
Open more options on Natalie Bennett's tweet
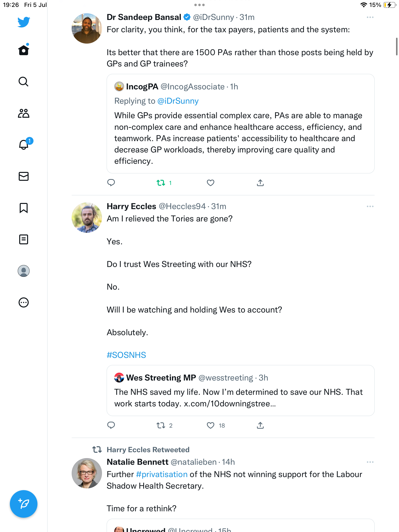pyautogui.click(x=370, y=462)
